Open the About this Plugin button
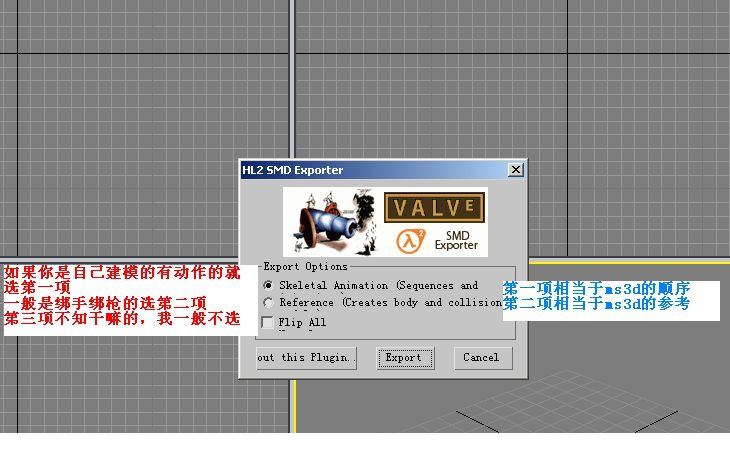Image resolution: width=730 pixels, height=450 pixels. (x=306, y=358)
